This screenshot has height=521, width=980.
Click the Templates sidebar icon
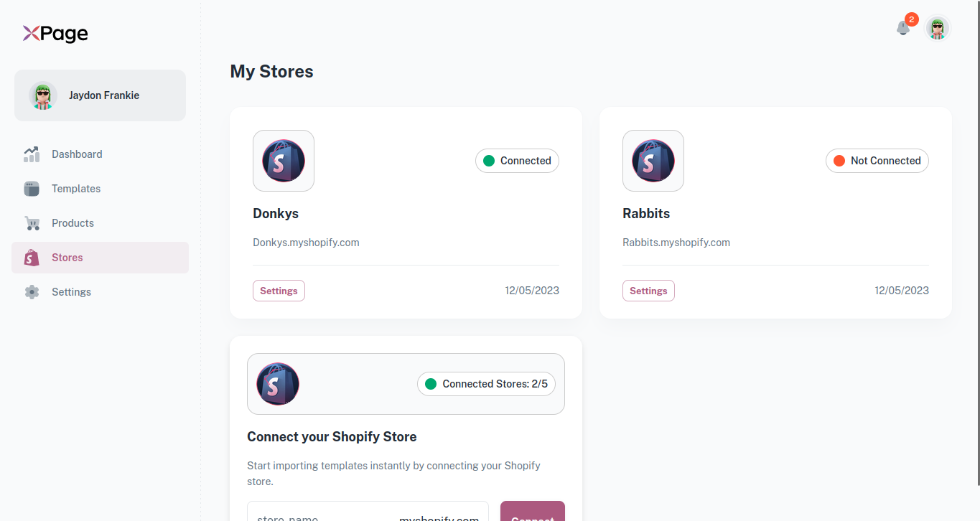[32, 188]
